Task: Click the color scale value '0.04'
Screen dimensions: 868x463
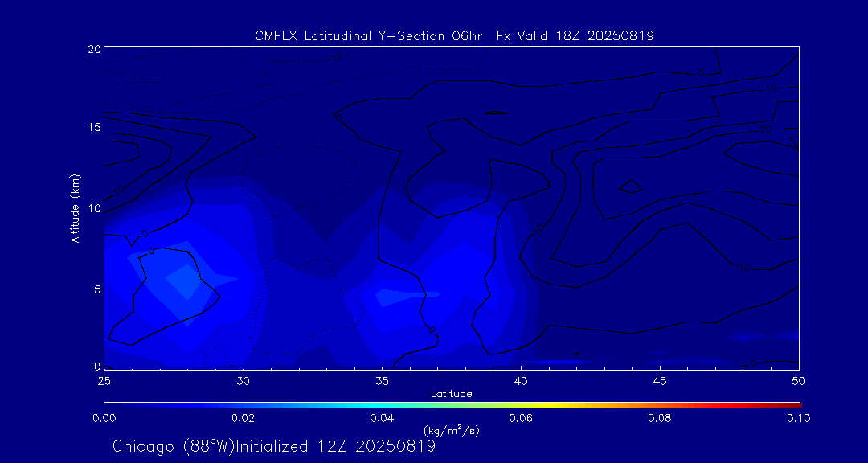Action: (x=383, y=418)
